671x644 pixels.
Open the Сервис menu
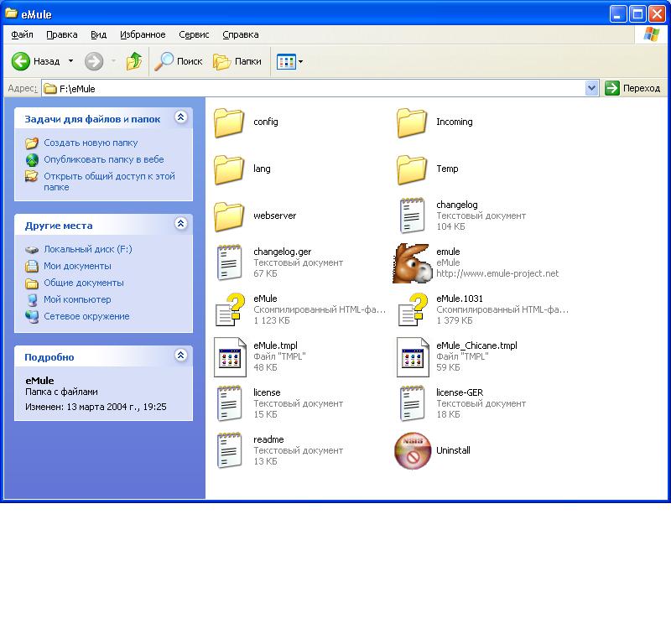click(194, 34)
